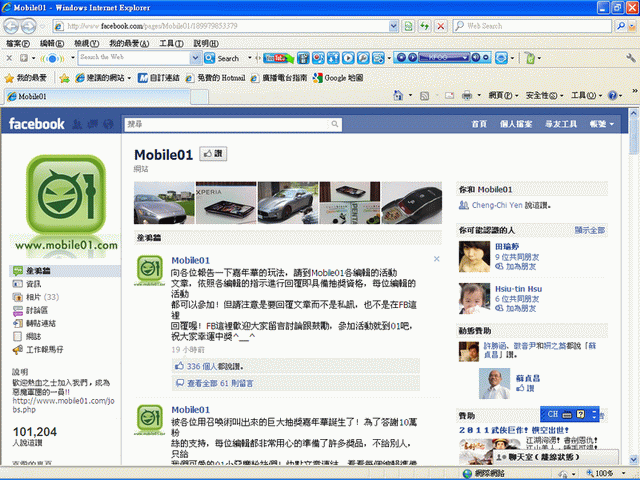640x480 pixels.
Task: Open the 安全性(S) safety dropdown
Action: 544,96
